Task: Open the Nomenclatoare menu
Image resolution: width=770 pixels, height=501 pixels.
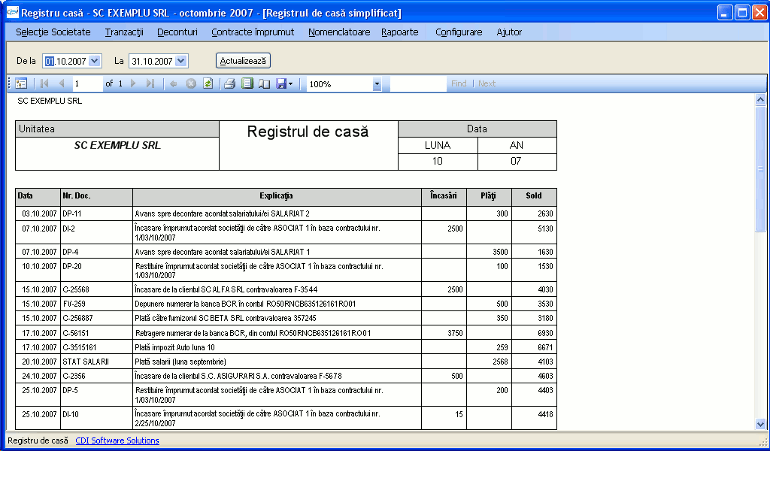Action: point(339,32)
